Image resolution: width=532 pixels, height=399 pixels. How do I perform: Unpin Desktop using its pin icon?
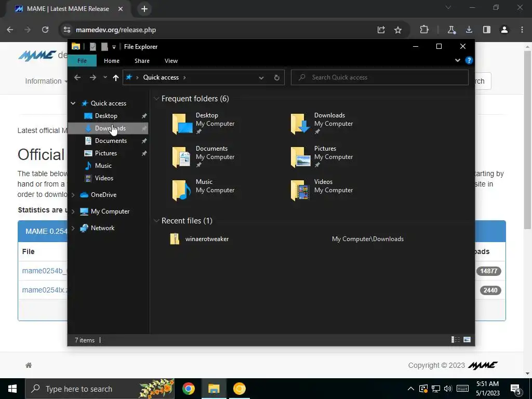144,116
